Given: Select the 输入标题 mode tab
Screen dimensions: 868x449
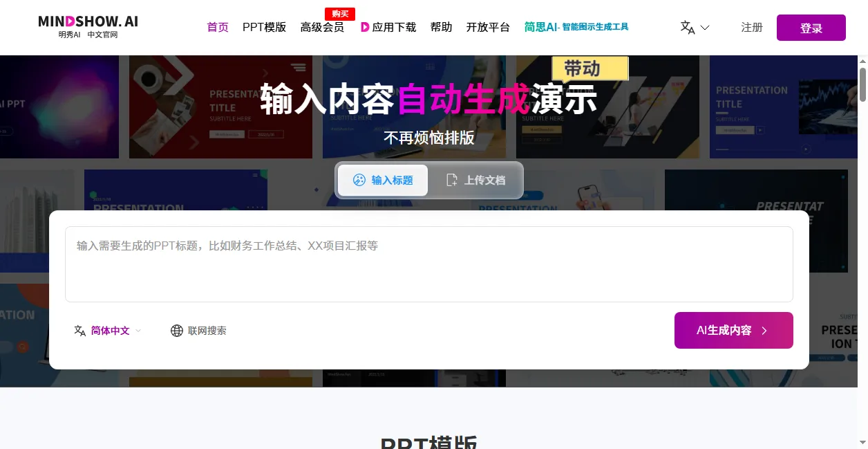Looking at the screenshot, I should click(383, 181).
